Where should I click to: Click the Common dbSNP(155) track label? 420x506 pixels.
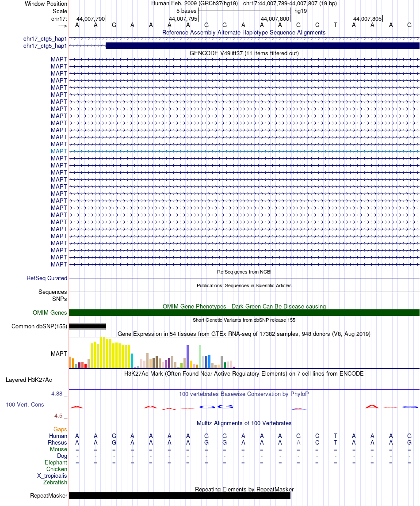point(39,327)
